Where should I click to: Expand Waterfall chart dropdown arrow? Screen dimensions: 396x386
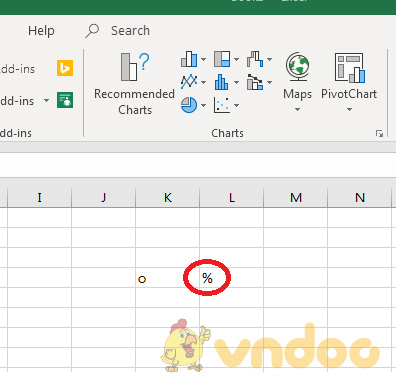point(269,60)
